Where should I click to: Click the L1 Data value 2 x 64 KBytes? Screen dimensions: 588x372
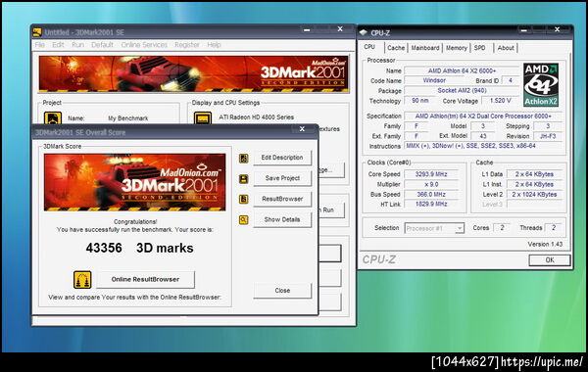point(534,174)
